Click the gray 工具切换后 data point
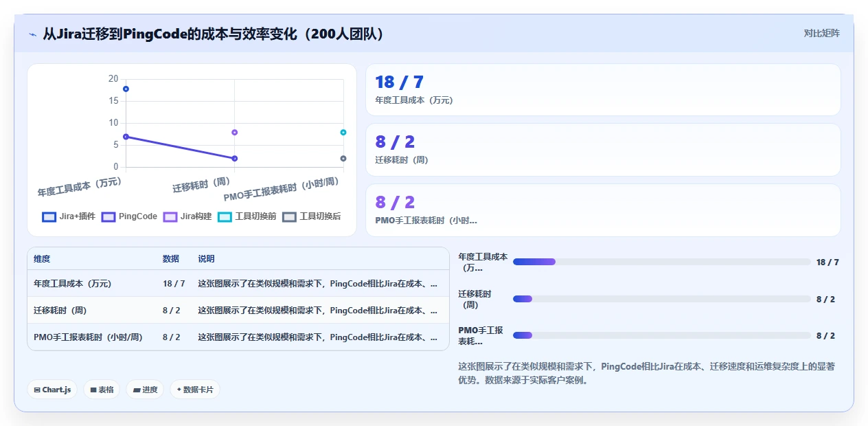 (343, 159)
